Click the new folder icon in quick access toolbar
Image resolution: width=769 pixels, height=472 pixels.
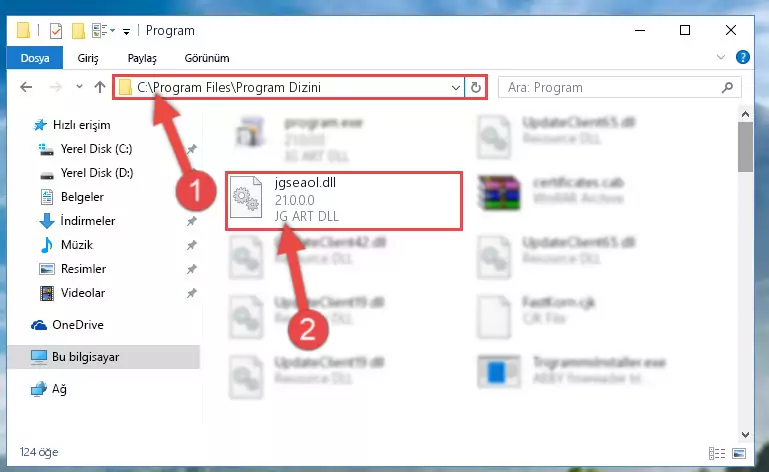tap(78, 31)
